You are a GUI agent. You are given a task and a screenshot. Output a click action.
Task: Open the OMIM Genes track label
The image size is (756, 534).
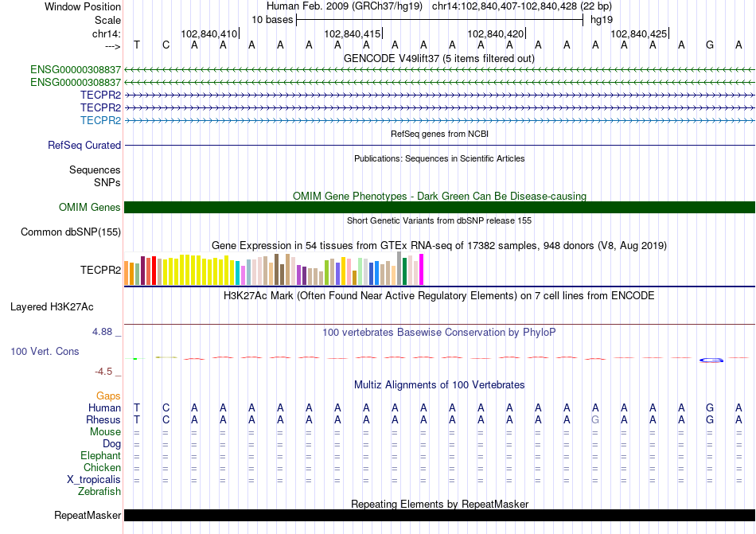90,208
